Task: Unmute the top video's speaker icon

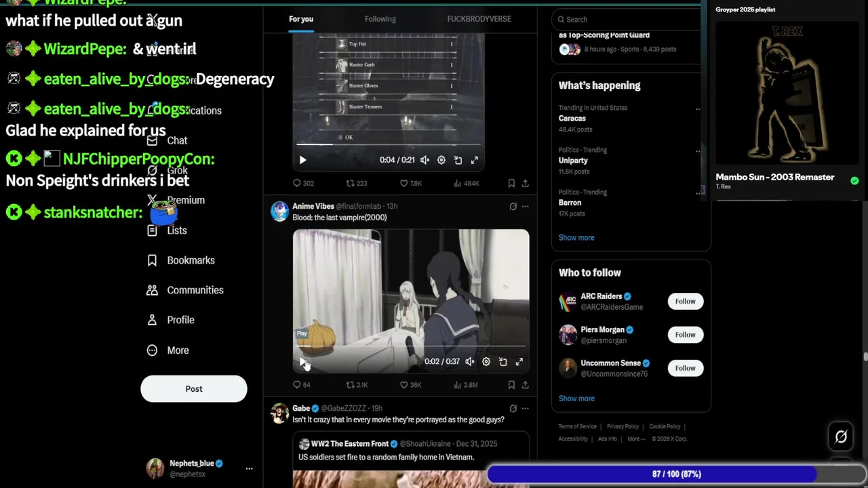Action: [x=425, y=160]
